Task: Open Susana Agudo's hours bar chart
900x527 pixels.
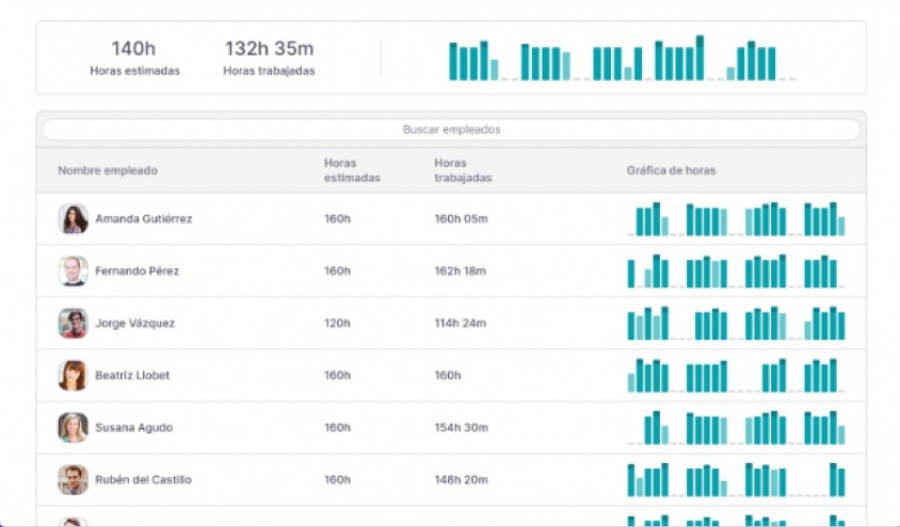Action: coord(736,428)
